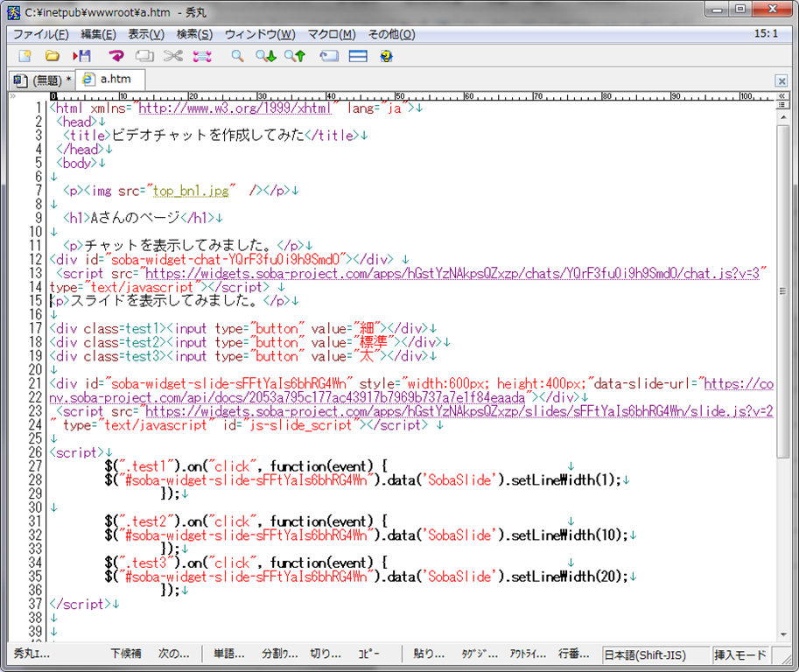The image size is (799, 672).
Task: Find previous using the magnifier up-arrow icon
Action: click(x=295, y=56)
